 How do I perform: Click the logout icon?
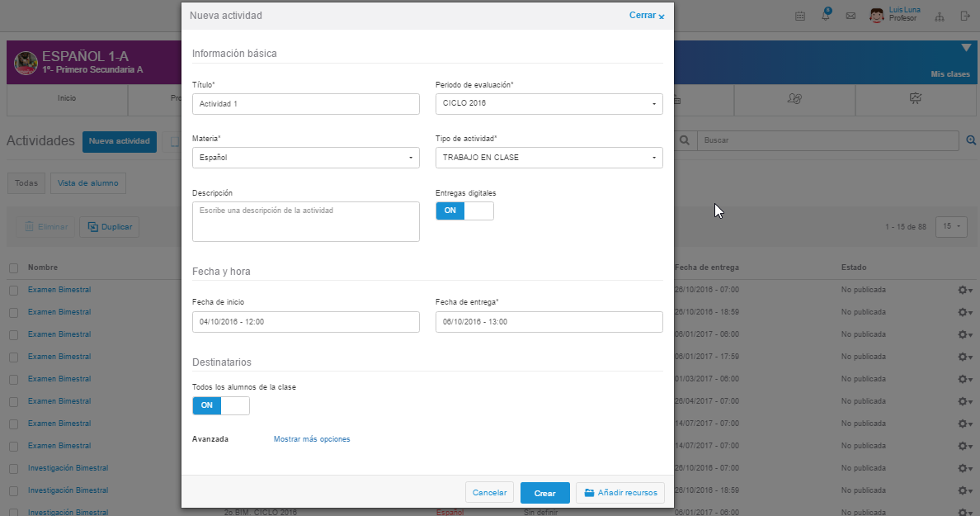pos(964,16)
